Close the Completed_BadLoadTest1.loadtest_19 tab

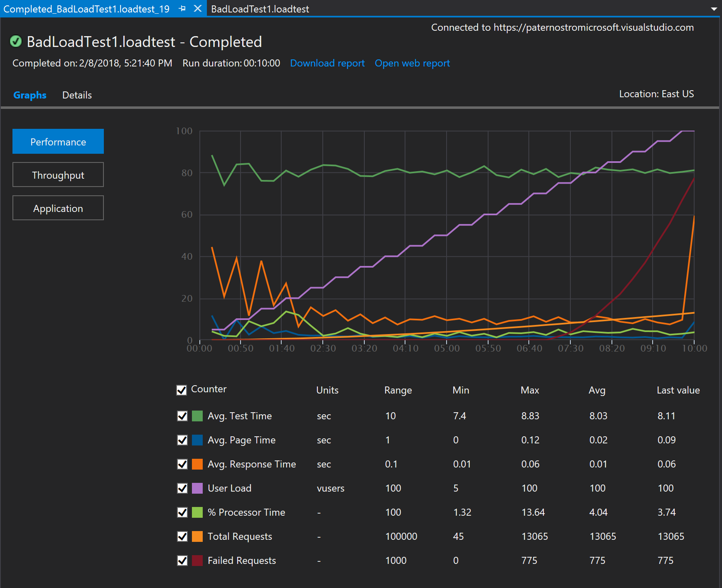click(198, 9)
